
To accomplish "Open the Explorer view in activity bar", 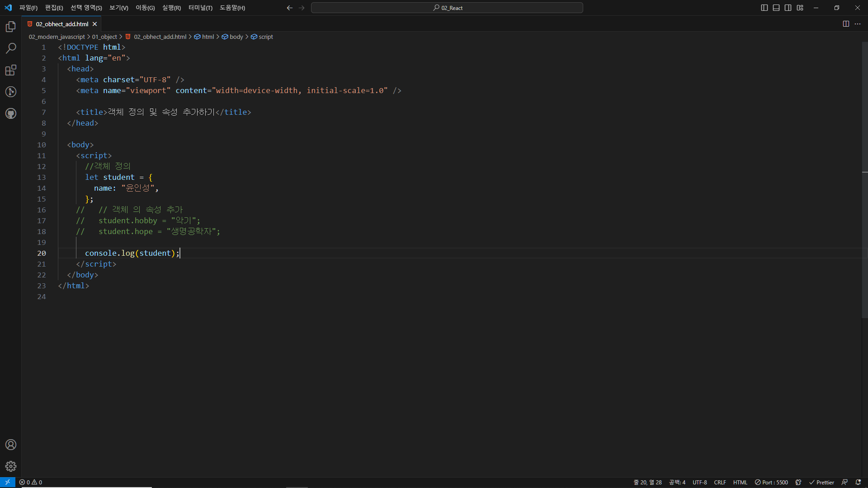I will pyautogui.click(x=11, y=27).
